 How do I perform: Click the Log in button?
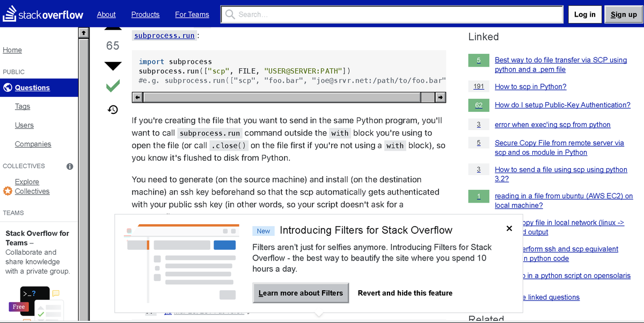(x=584, y=15)
